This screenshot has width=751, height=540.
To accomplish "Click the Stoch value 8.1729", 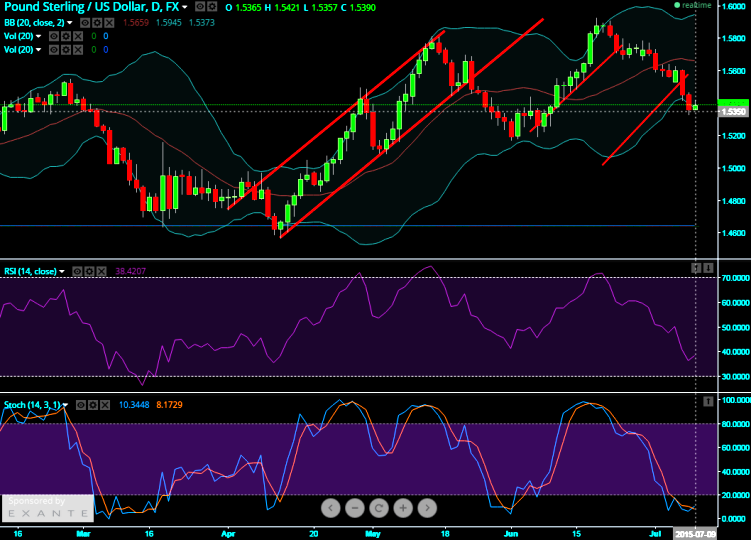I will (x=170, y=405).
